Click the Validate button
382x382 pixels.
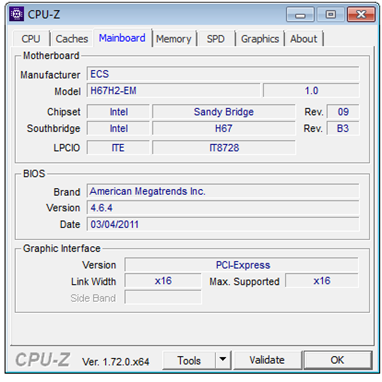click(x=267, y=360)
